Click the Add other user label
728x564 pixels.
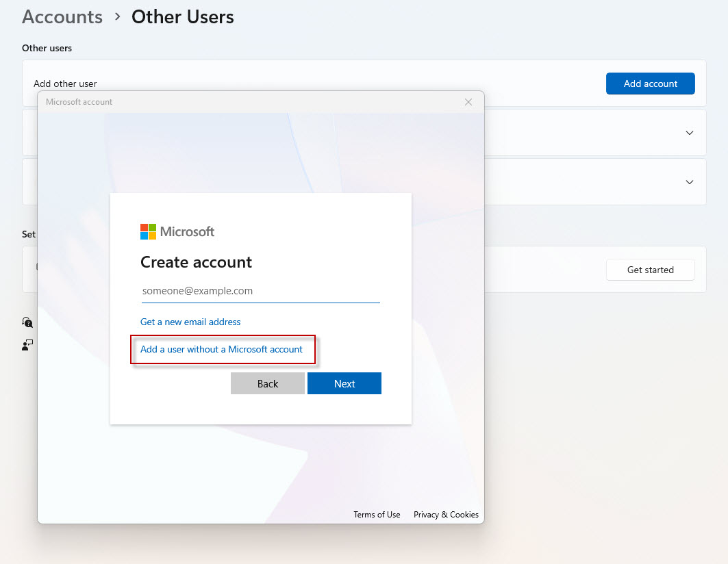pyautogui.click(x=65, y=84)
